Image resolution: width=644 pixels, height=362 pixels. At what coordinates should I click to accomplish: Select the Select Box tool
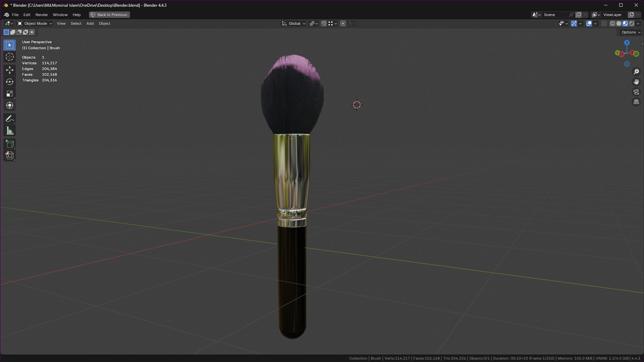[10, 45]
